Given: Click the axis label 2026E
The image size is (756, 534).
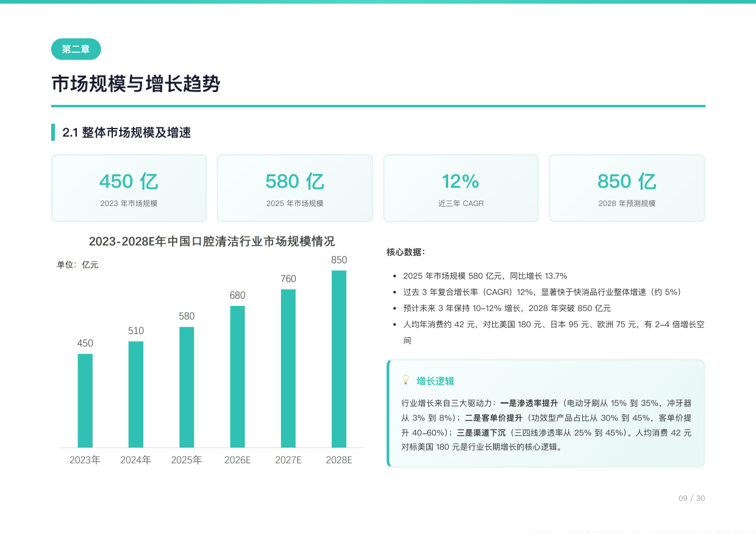Looking at the screenshot, I should point(238,460).
